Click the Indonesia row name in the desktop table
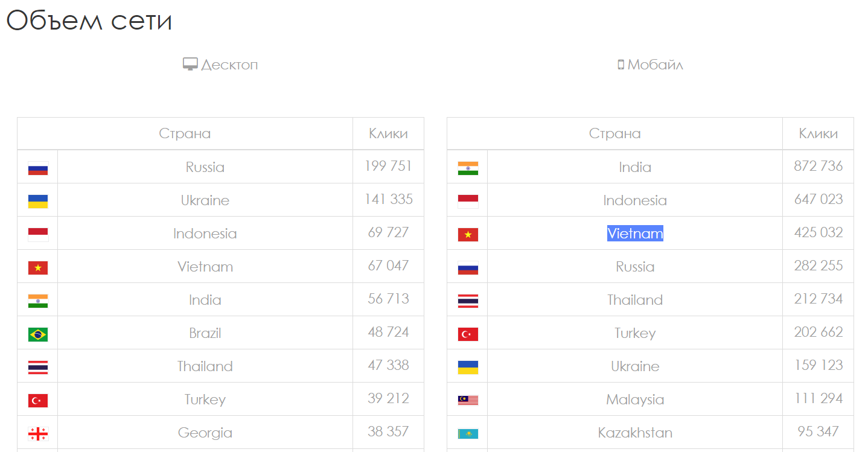Screen dimensions: 868x452 [x=205, y=234]
